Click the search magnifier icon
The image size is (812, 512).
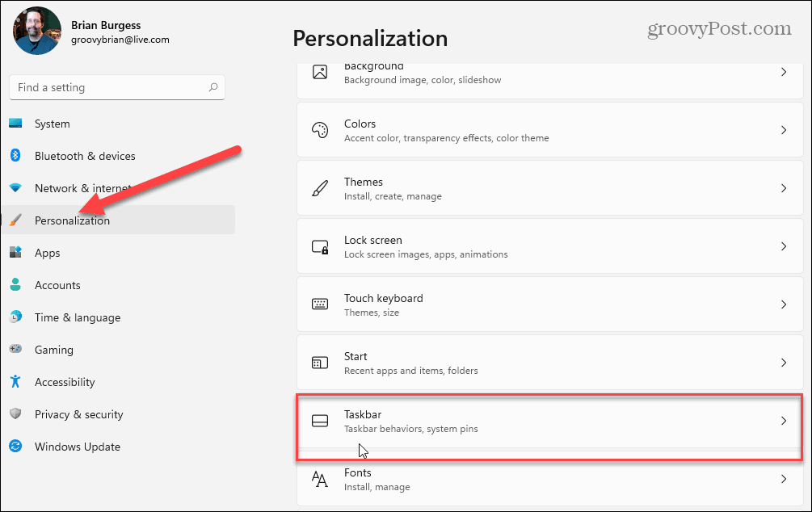click(212, 87)
